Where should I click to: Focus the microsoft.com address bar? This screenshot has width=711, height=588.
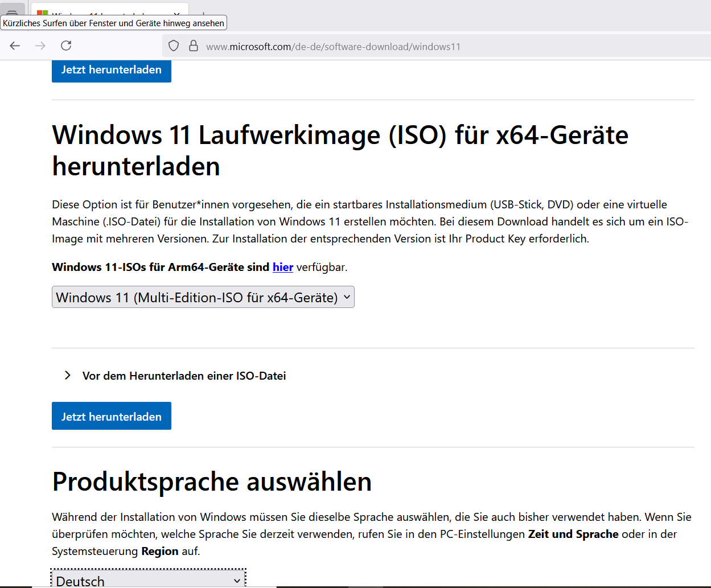click(342, 47)
